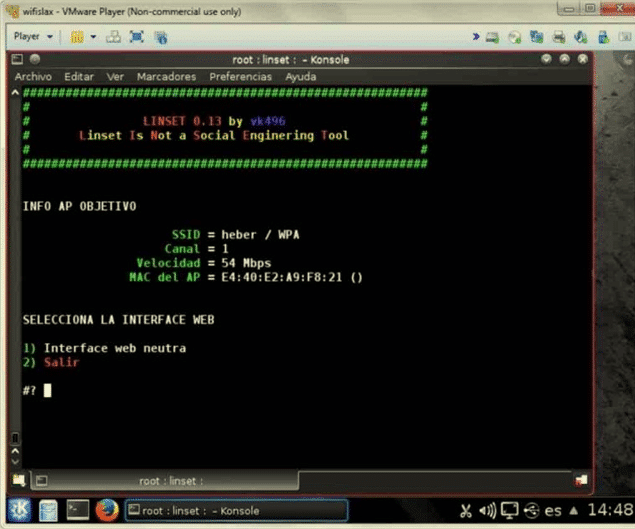The width and height of the screenshot is (635, 529).
Task: Click the network adapter device icon
Action: point(537,37)
